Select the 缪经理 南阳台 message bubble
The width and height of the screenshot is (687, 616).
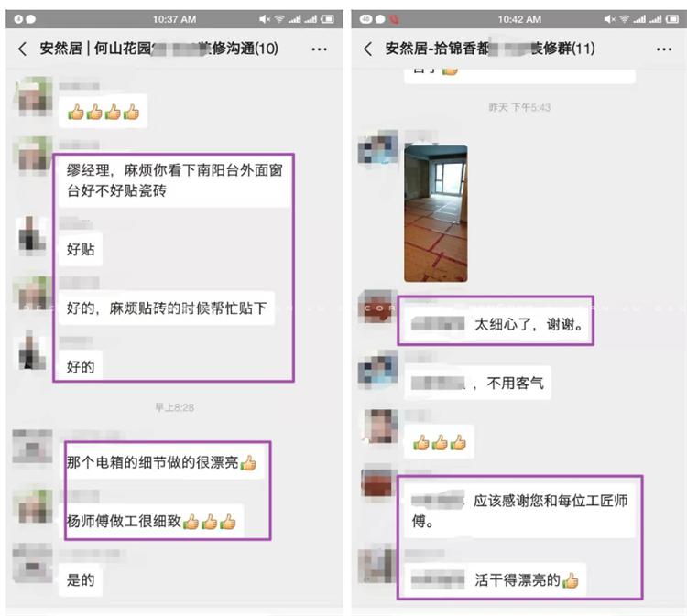174,180
